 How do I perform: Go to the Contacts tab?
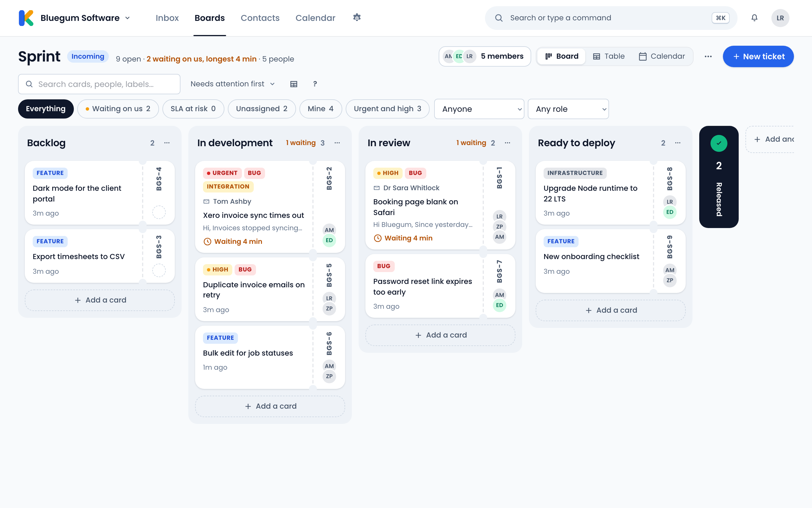tap(260, 18)
